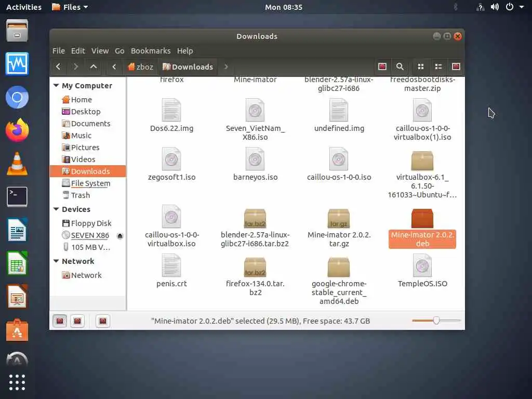The width and height of the screenshot is (532, 399).
Task: Collapse the Network section header
Action: 56,261
